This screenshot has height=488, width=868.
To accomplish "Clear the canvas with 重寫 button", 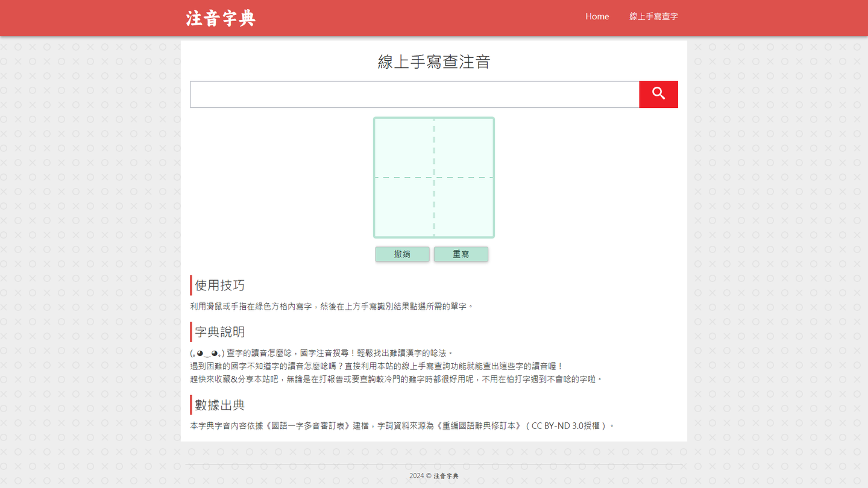I will pyautogui.click(x=461, y=254).
